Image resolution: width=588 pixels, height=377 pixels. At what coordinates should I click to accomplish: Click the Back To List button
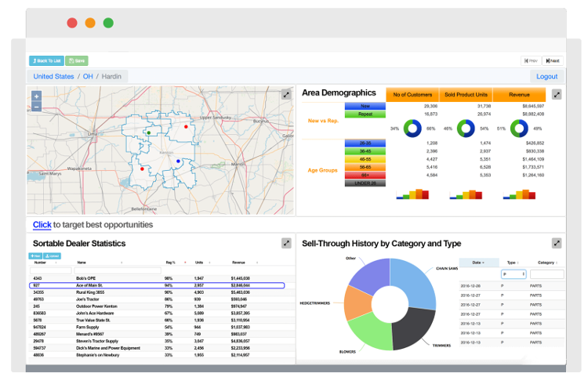tap(46, 60)
